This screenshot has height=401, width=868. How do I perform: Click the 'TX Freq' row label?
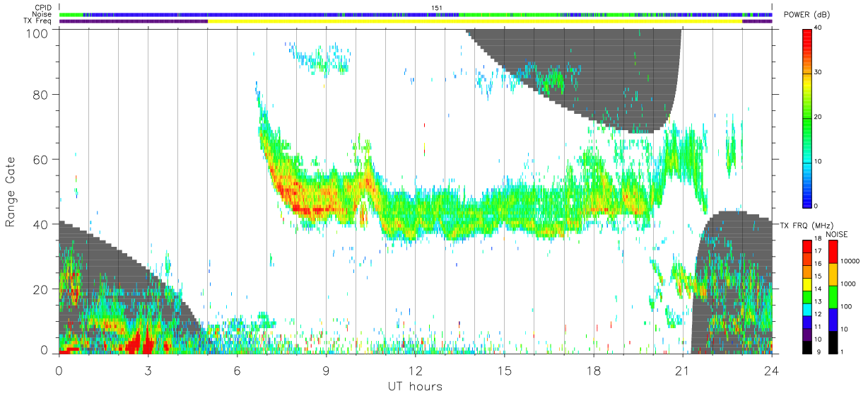[x=38, y=21]
